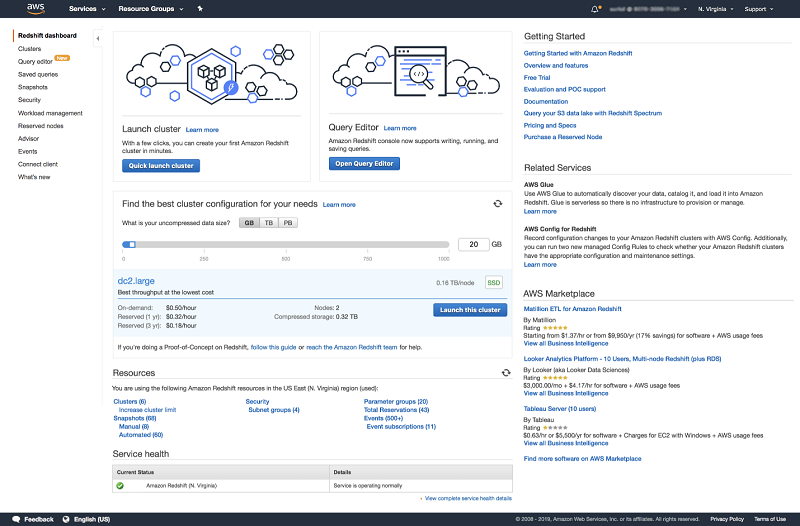
Task: Select GB as data size unit
Action: point(249,223)
